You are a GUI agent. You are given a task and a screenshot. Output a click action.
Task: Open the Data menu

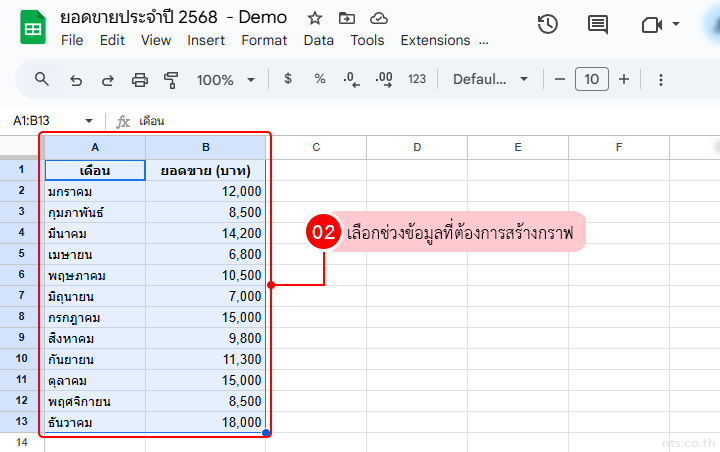pos(318,41)
